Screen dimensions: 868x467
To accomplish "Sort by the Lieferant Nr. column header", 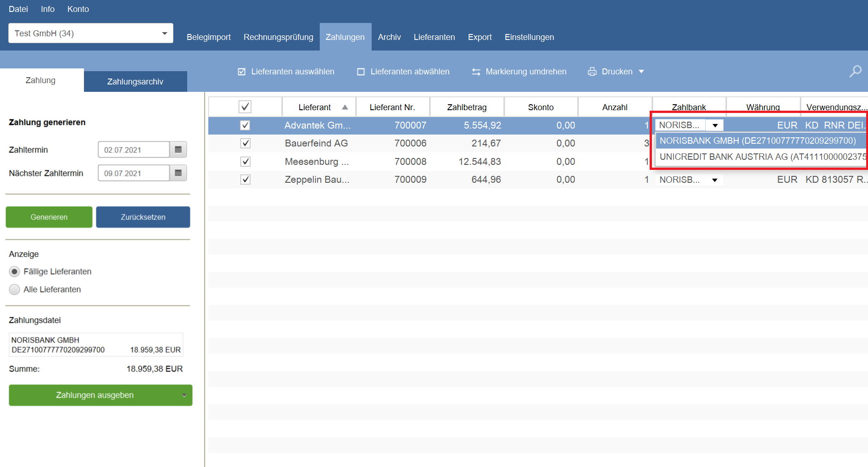I will click(393, 107).
